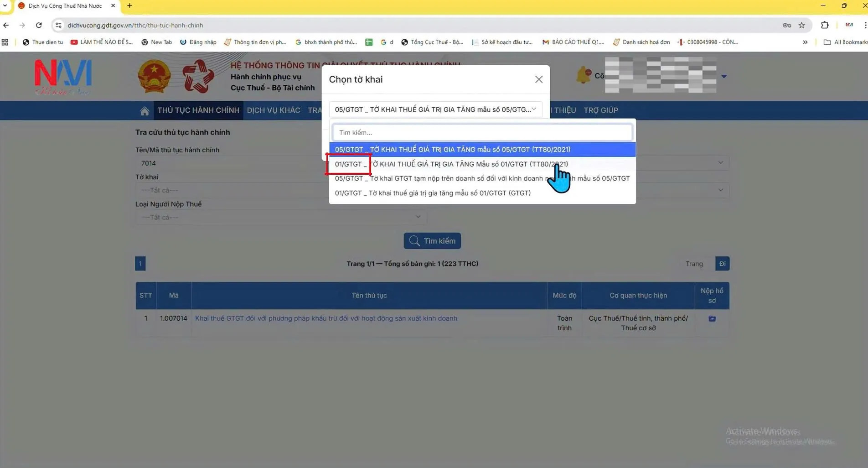Open the TRỢ GIÚP menu
Viewport: 868px width, 468px height.
pos(600,110)
